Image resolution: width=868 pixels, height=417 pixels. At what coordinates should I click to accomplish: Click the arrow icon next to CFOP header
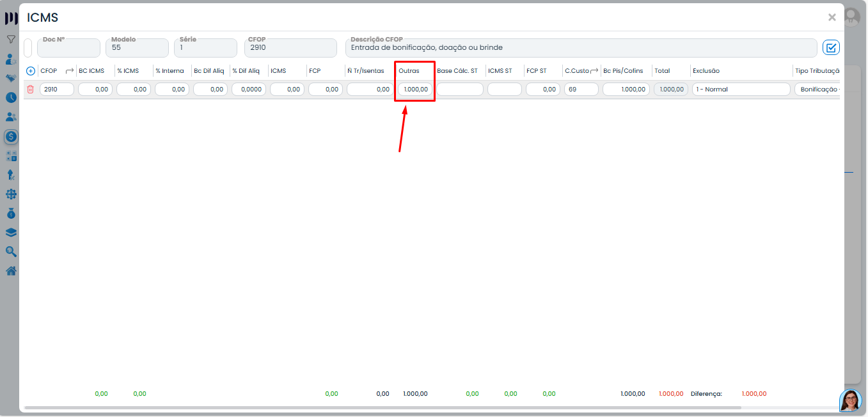coord(70,71)
